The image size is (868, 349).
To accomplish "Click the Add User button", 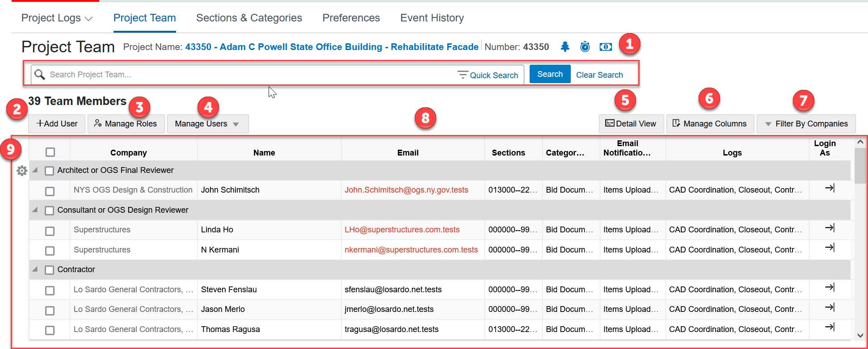I will [57, 124].
